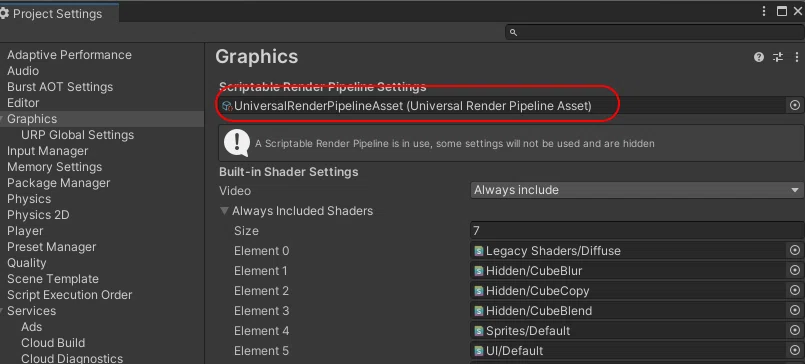Open Input Manager settings
Image resolution: width=805 pixels, height=364 pixels.
click(47, 151)
